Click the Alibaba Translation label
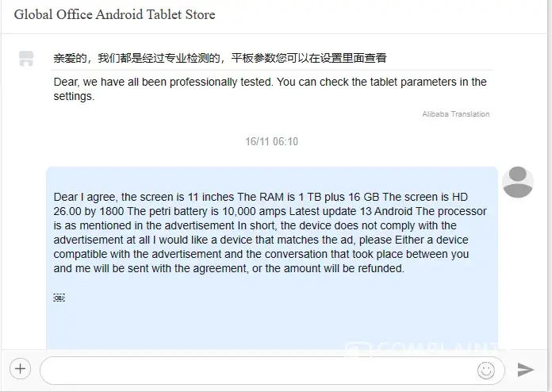This screenshot has height=392, width=552. [x=455, y=114]
